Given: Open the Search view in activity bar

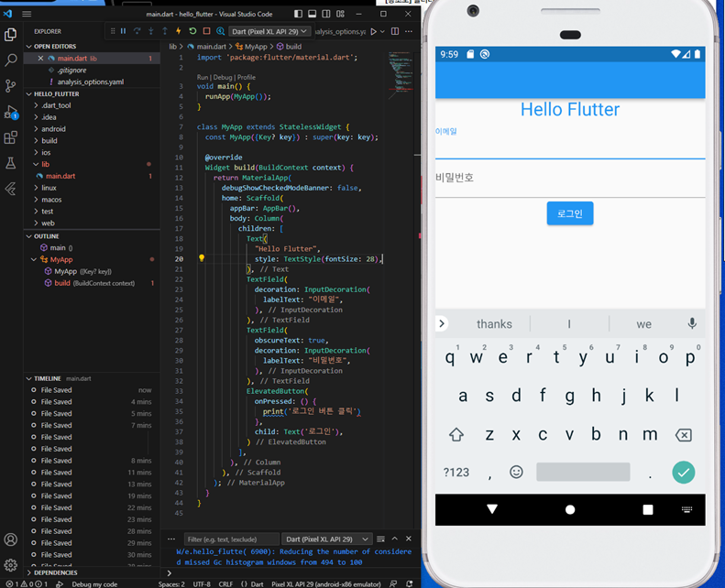Looking at the screenshot, I should 10,60.
